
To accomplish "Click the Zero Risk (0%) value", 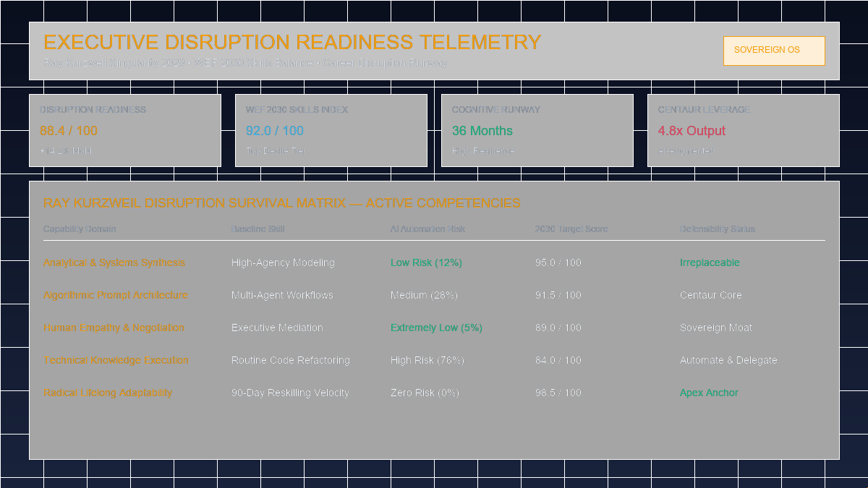I will [x=425, y=393].
